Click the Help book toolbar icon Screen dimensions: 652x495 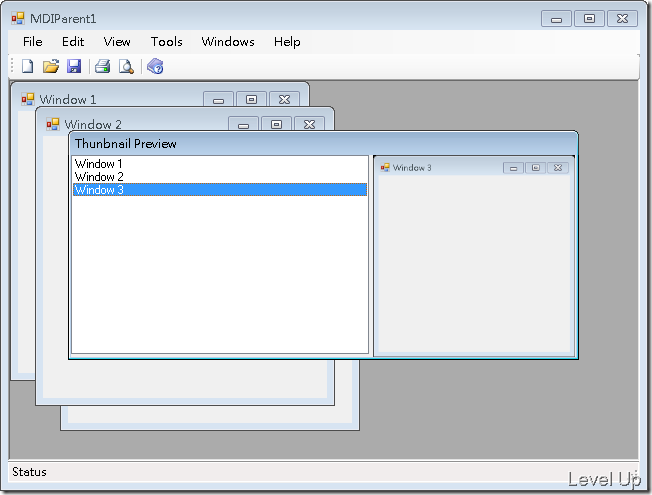155,66
